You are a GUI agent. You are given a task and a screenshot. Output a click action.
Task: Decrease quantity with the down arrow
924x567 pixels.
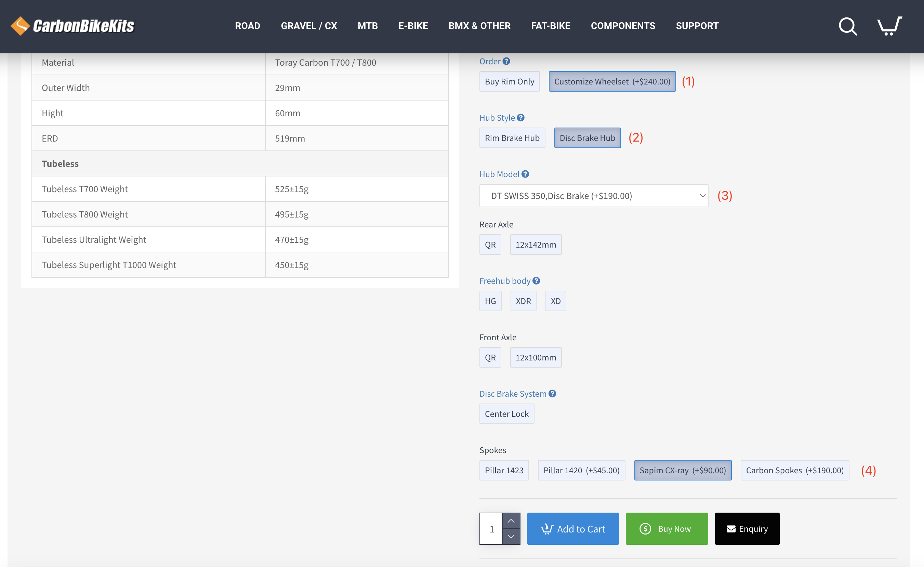pos(511,537)
